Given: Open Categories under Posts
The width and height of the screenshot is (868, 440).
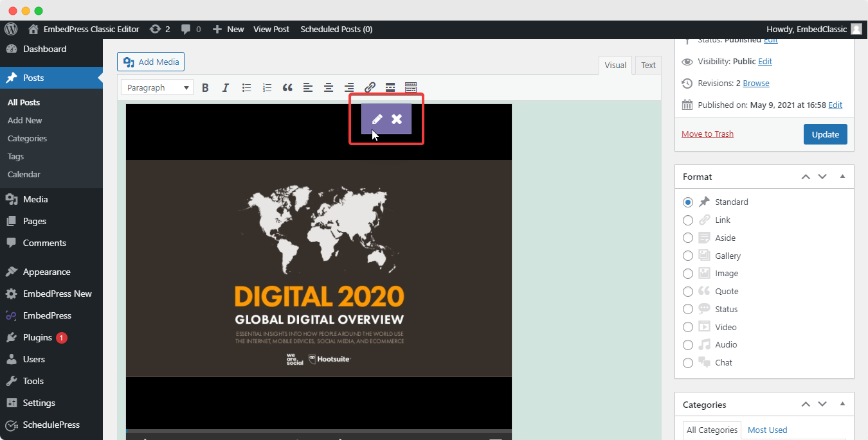Looking at the screenshot, I should [x=28, y=138].
